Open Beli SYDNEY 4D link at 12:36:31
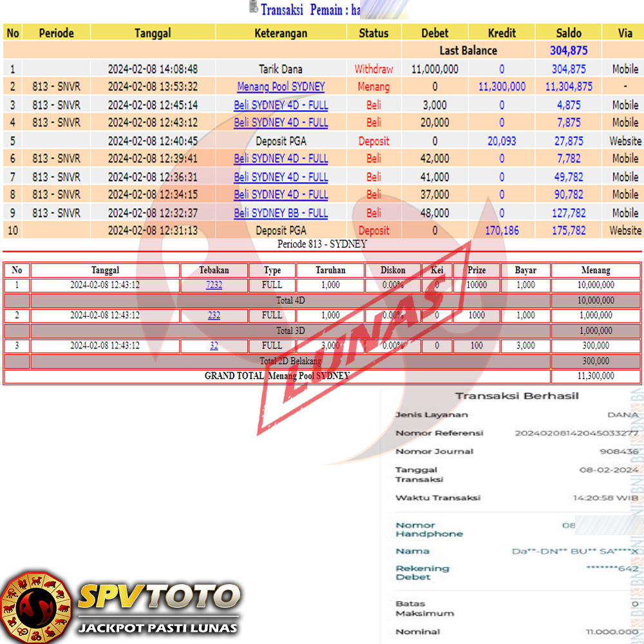644x644 pixels. coord(281,176)
